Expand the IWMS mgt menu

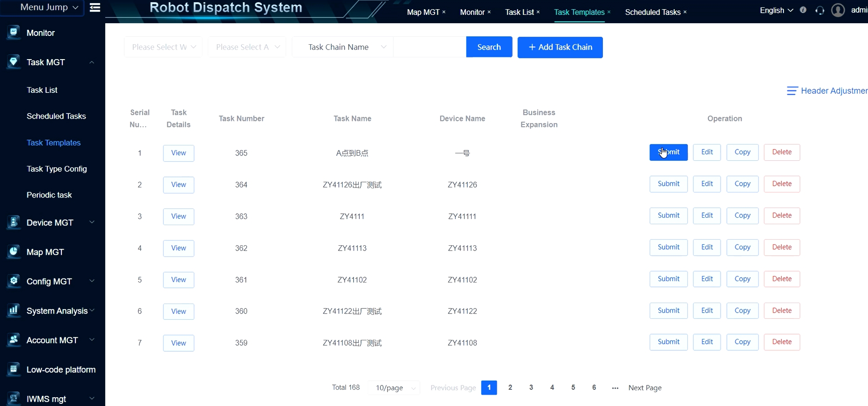(92, 398)
